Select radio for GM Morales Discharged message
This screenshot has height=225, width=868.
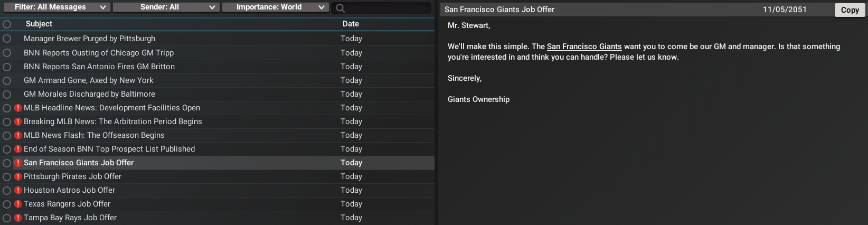coord(7,94)
